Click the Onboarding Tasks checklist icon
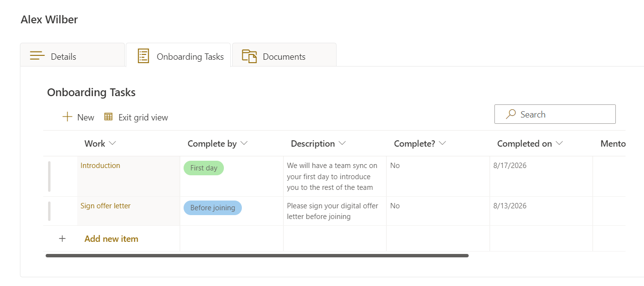Screen dimensions: 644x286 point(143,56)
